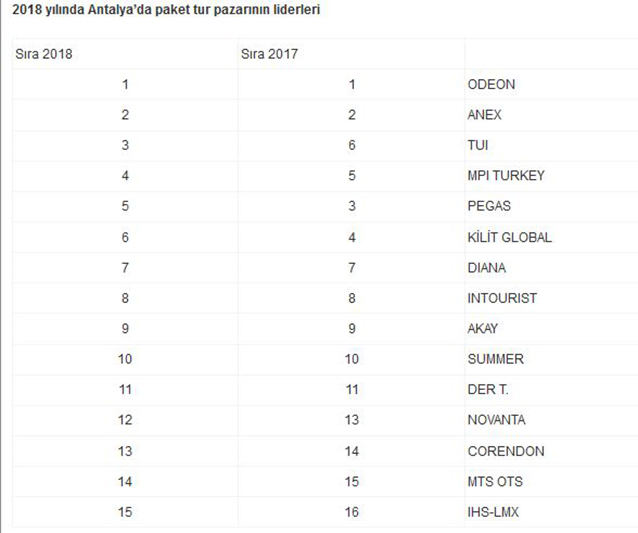Select the IHS-LMX entry
Screen dimensions: 638x533
[493, 512]
